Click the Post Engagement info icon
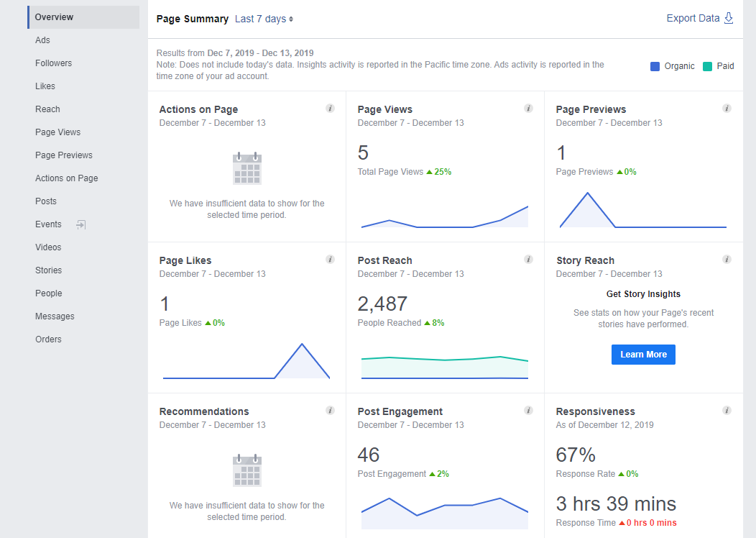The width and height of the screenshot is (756, 538). point(528,410)
